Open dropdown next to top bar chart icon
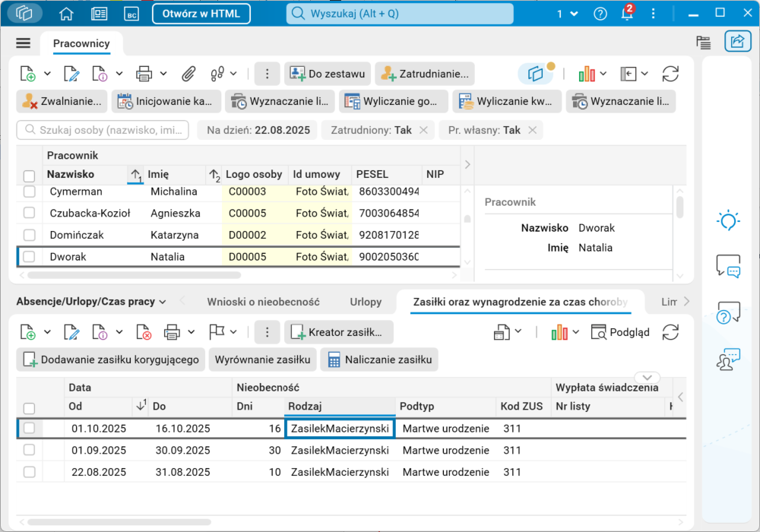The image size is (760, 532). pyautogui.click(x=603, y=74)
